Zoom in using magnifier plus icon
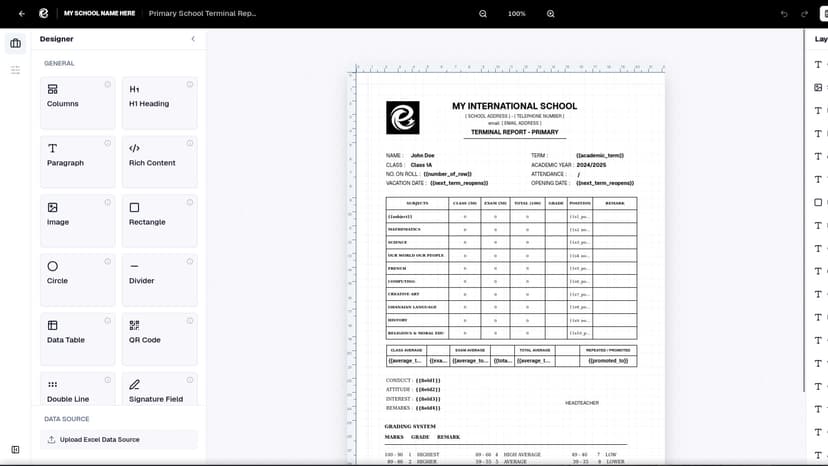The width and height of the screenshot is (828, 466). (x=550, y=14)
